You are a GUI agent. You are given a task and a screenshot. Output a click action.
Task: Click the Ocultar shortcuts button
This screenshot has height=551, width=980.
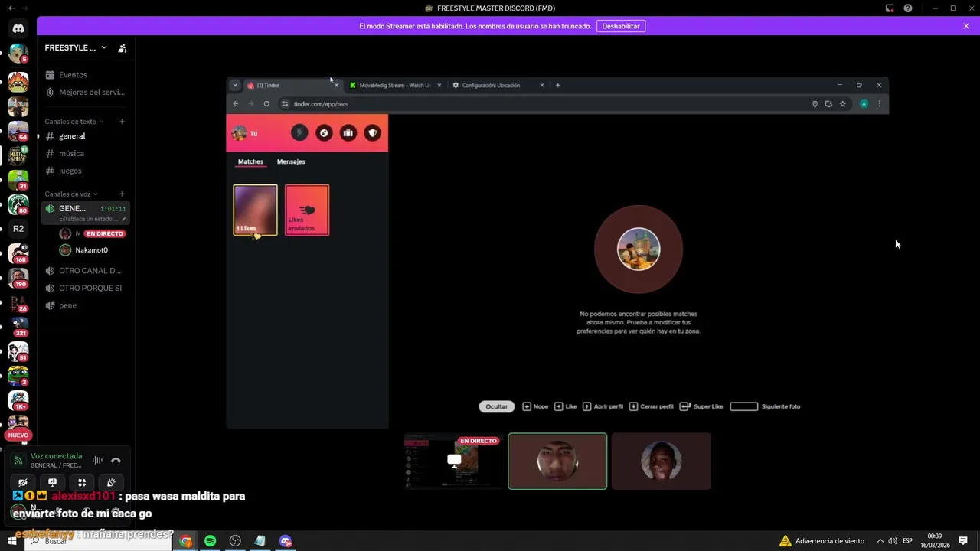497,407
